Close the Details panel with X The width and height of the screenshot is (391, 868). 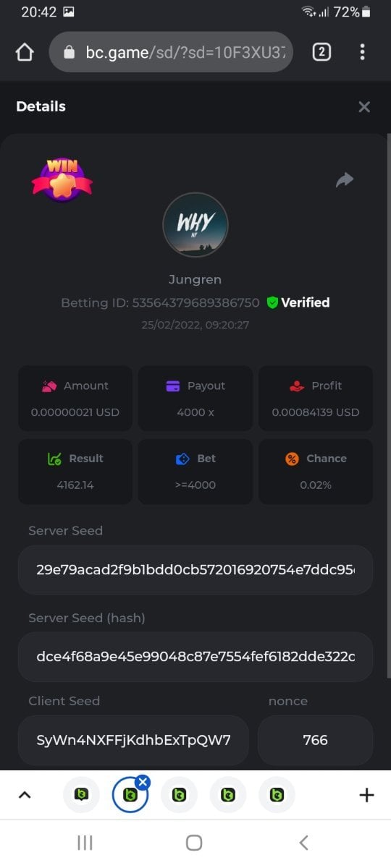click(364, 107)
